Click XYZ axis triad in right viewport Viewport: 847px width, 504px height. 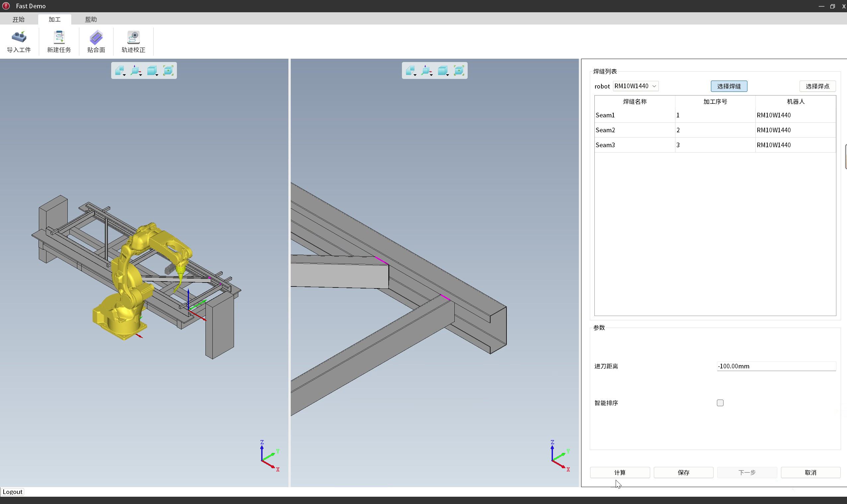tap(560, 456)
